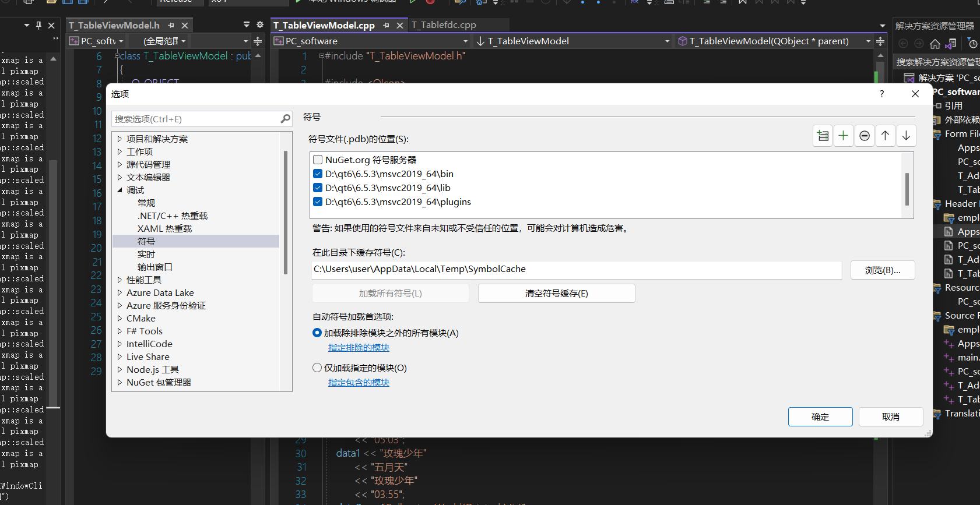
Task: Add a new symbol file location
Action: tap(844, 136)
